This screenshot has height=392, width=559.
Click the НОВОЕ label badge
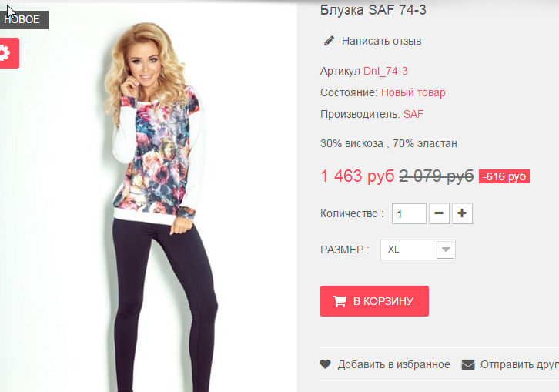coord(24,19)
